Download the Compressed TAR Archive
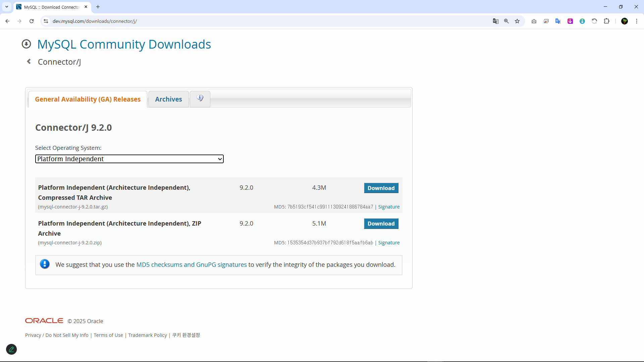This screenshot has height=362, width=644. tap(381, 188)
